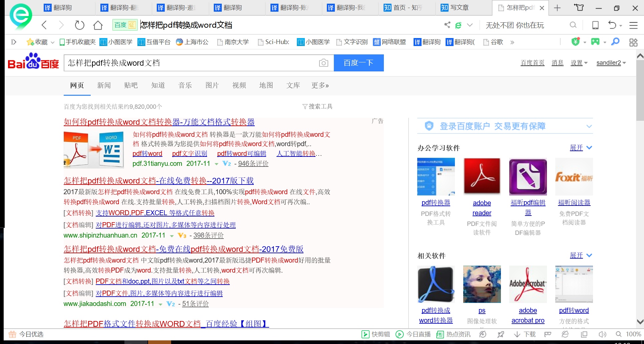Click the adobe reader thumbnail

482,177
